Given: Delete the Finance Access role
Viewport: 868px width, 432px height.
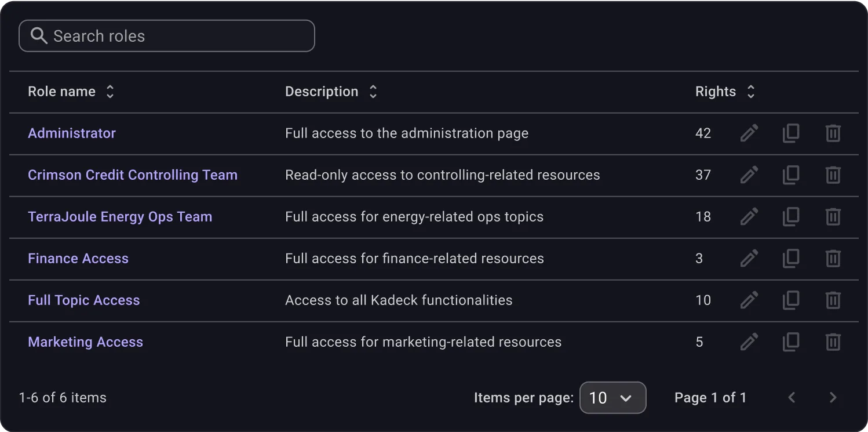Looking at the screenshot, I should pyautogui.click(x=833, y=259).
